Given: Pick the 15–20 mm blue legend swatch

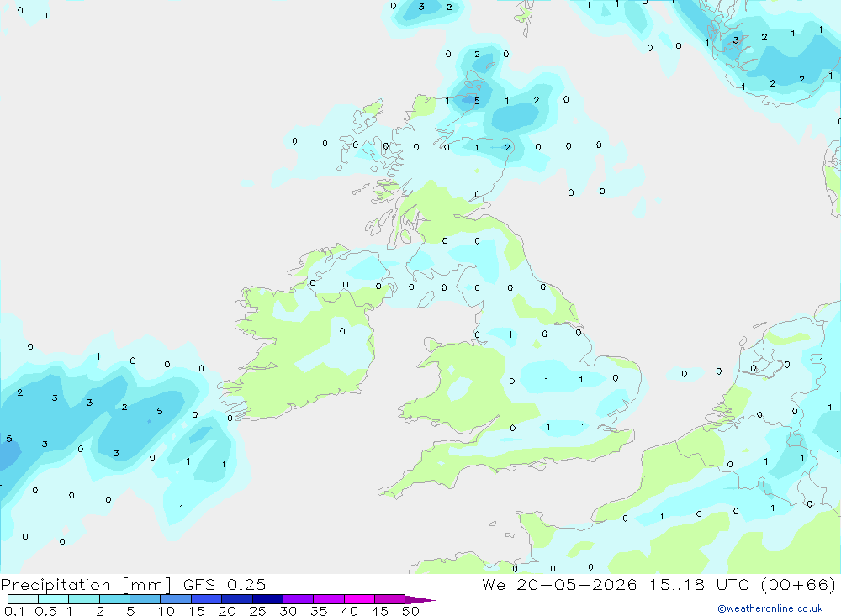Looking at the screenshot, I should [x=206, y=599].
